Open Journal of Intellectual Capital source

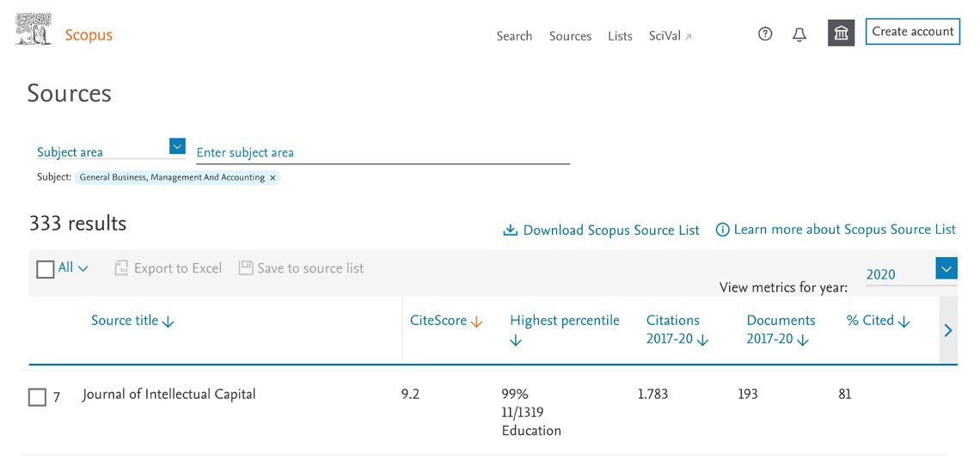point(168,394)
